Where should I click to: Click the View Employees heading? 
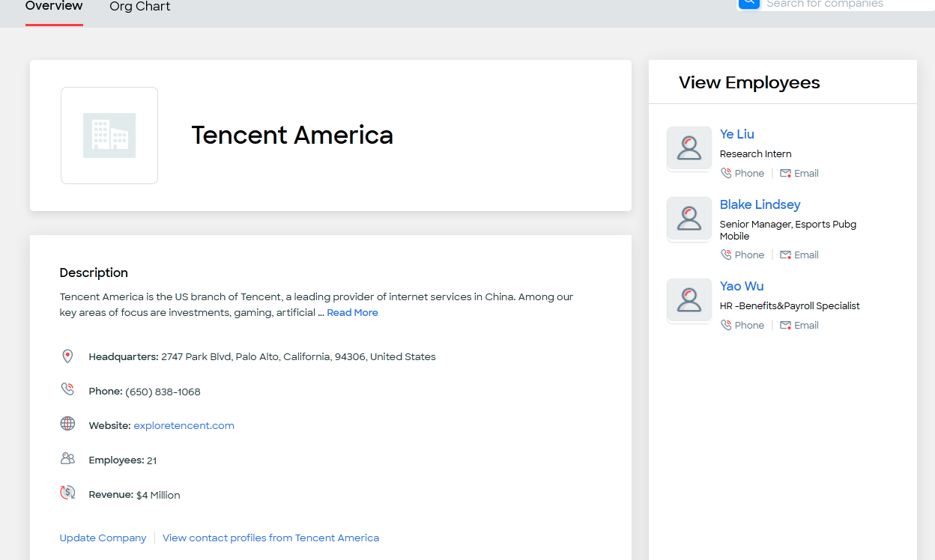point(749,82)
